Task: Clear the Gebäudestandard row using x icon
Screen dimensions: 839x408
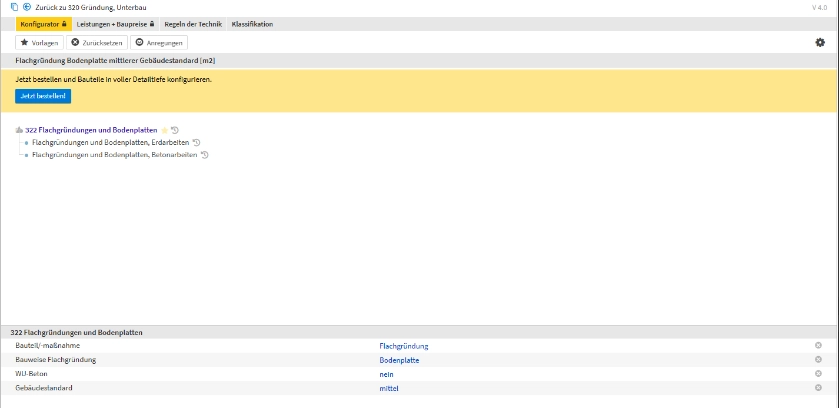Action: click(x=818, y=387)
